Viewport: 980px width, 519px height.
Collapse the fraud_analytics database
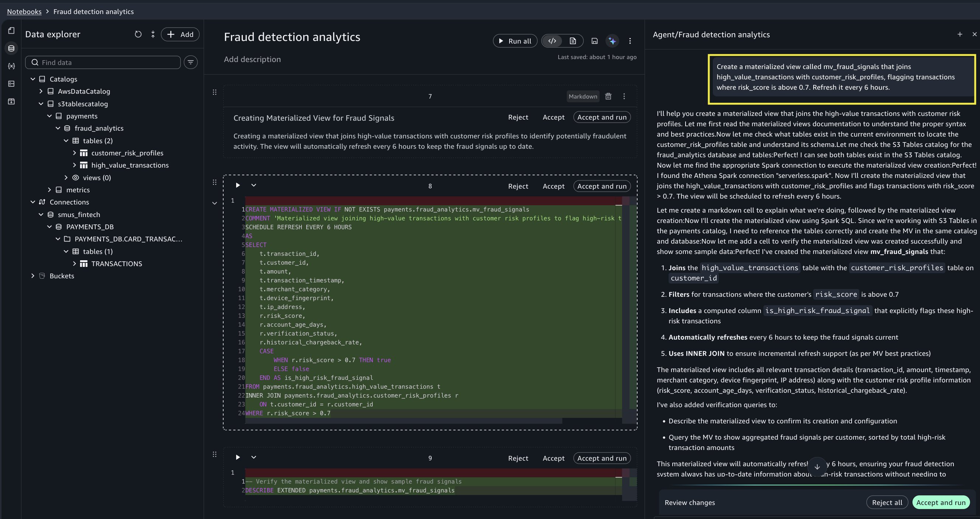(x=58, y=128)
